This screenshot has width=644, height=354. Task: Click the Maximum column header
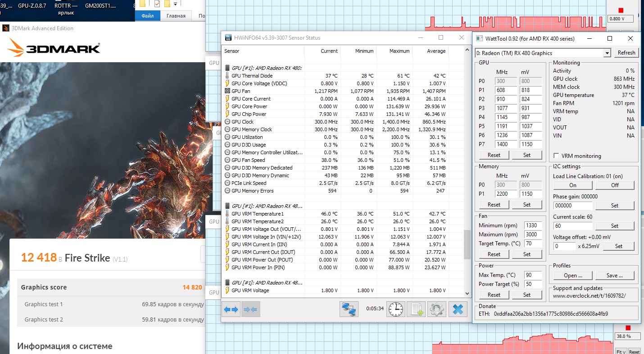394,51
